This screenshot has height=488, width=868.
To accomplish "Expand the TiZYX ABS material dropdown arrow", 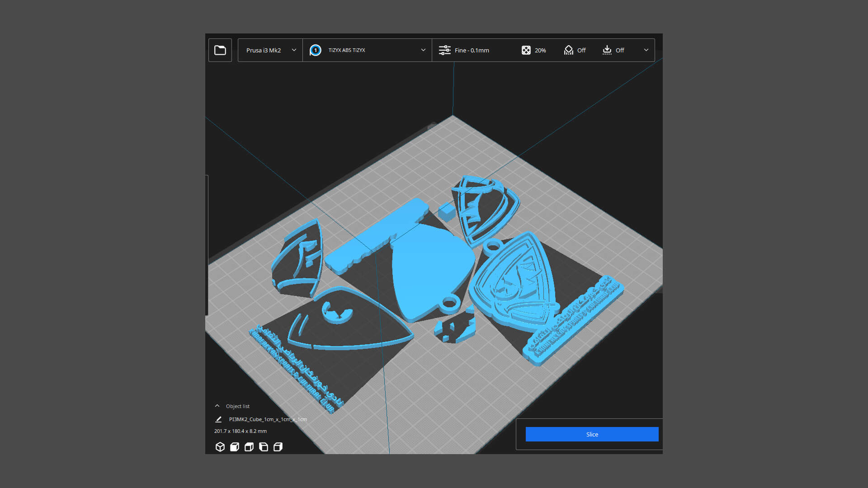I will [x=423, y=50].
